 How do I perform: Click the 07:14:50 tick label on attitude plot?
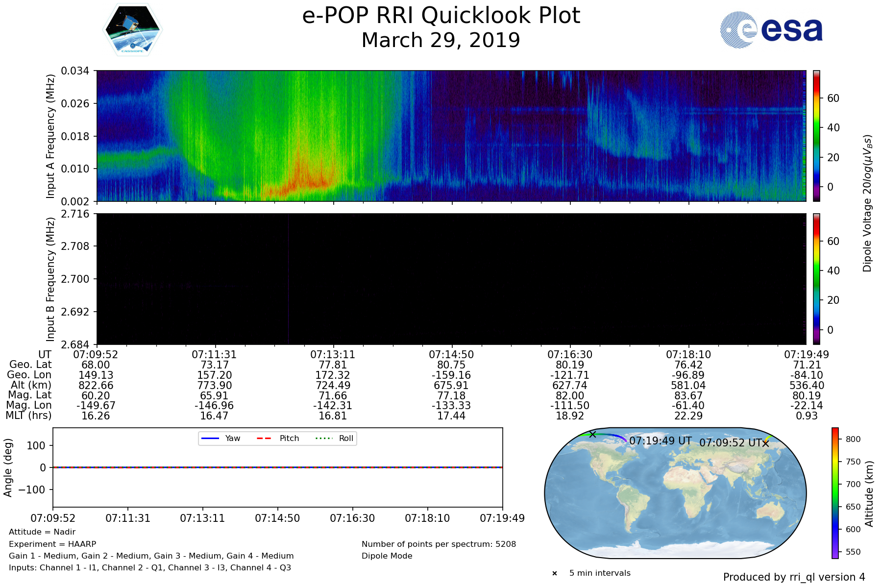coord(277,518)
